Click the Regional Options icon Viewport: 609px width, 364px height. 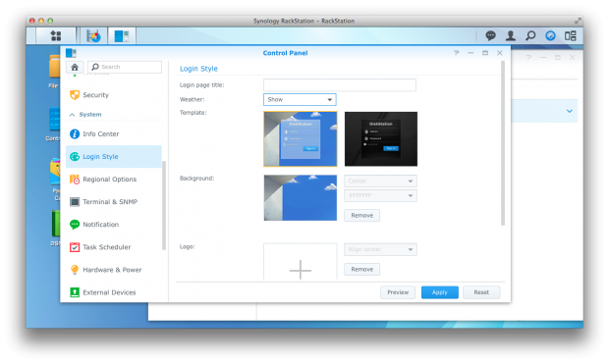[x=75, y=179]
